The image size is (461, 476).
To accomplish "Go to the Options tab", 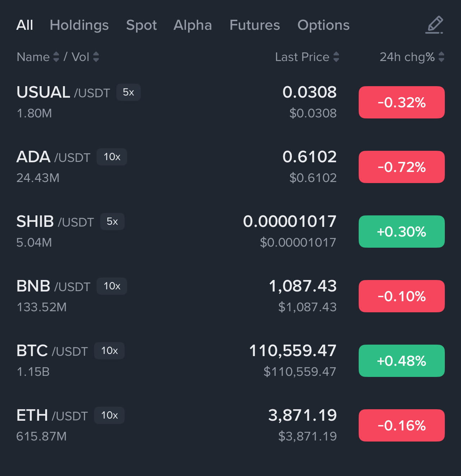I will point(323,25).
